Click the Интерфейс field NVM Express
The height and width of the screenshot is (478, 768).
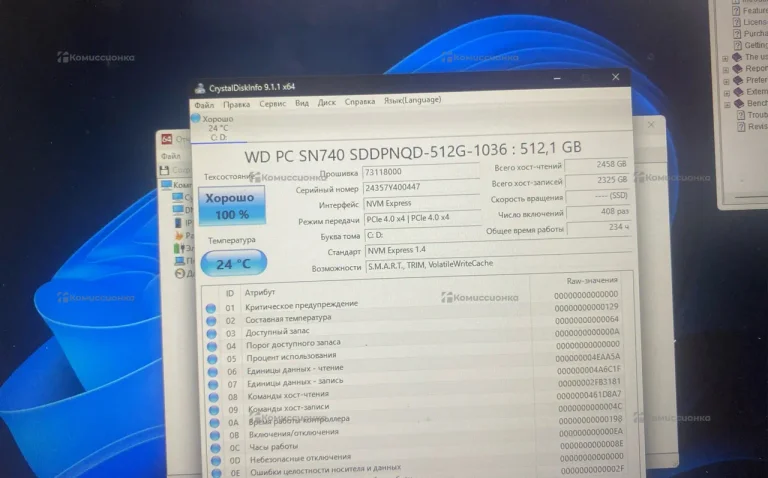point(422,203)
